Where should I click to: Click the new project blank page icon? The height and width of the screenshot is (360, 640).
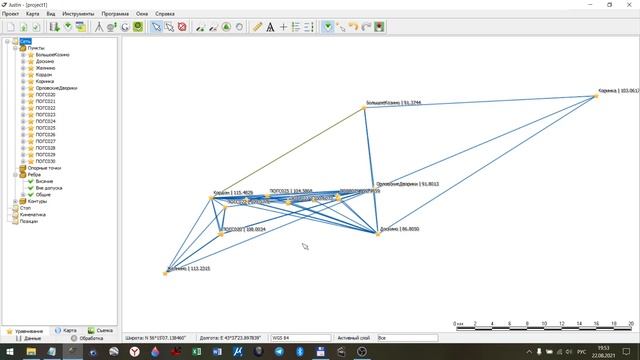pos(11,27)
